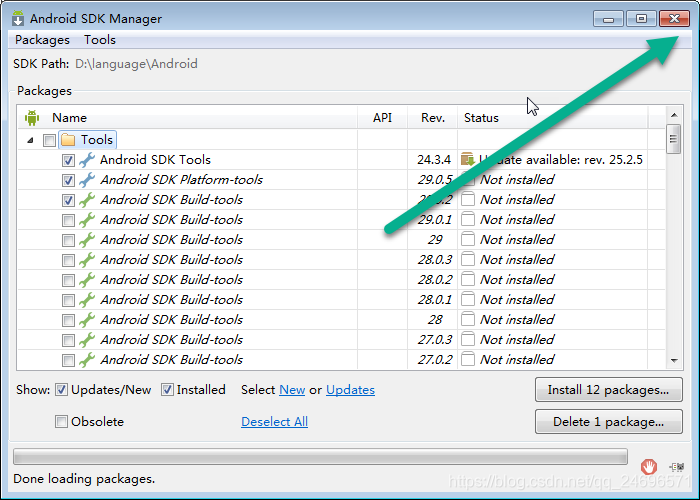Minimize the Android SDK Manager window
This screenshot has width=700, height=500.
click(608, 19)
